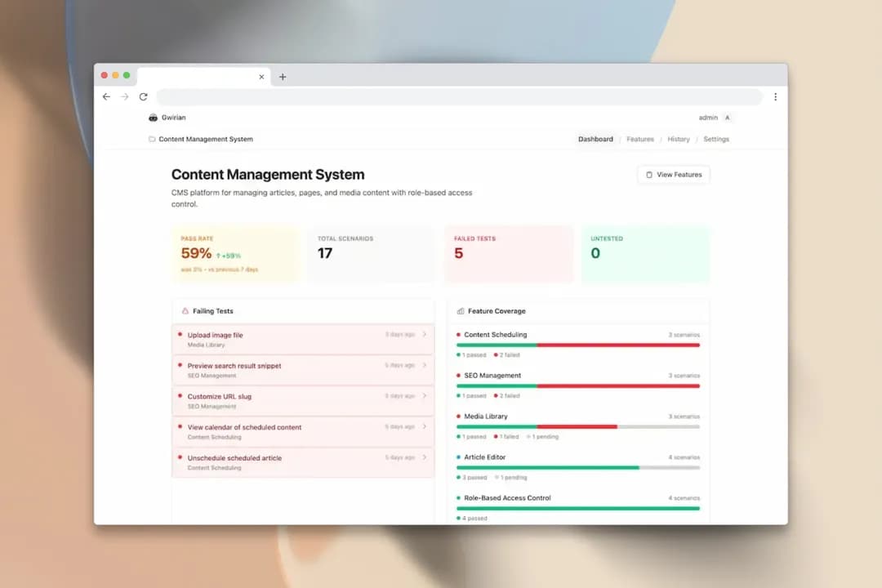Click the Failed Tests 5 card
The height and width of the screenshot is (588, 882).
click(x=509, y=253)
